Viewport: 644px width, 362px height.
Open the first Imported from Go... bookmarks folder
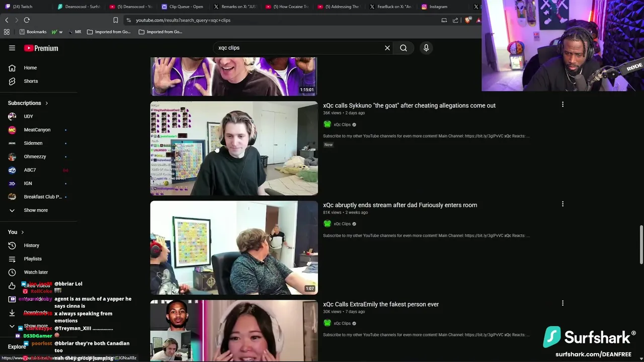click(109, 32)
